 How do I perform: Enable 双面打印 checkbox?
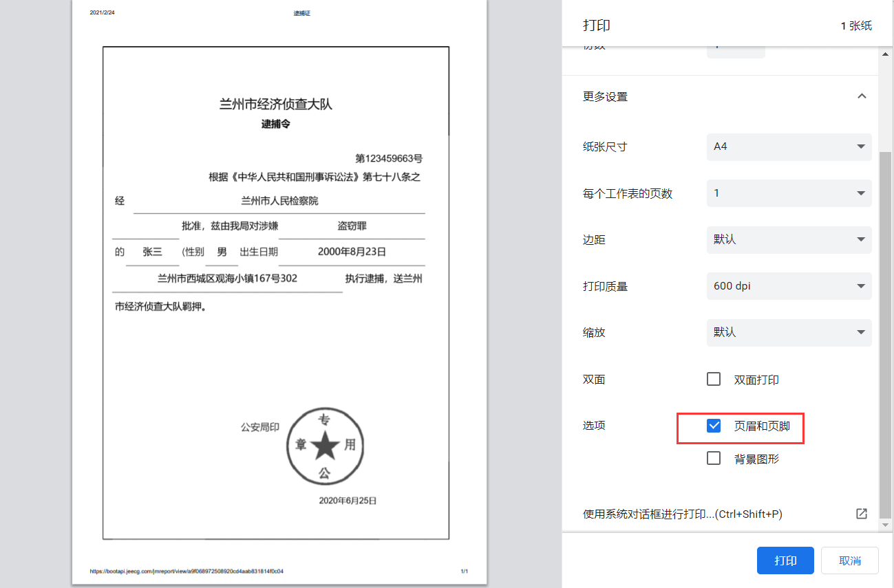pyautogui.click(x=713, y=378)
